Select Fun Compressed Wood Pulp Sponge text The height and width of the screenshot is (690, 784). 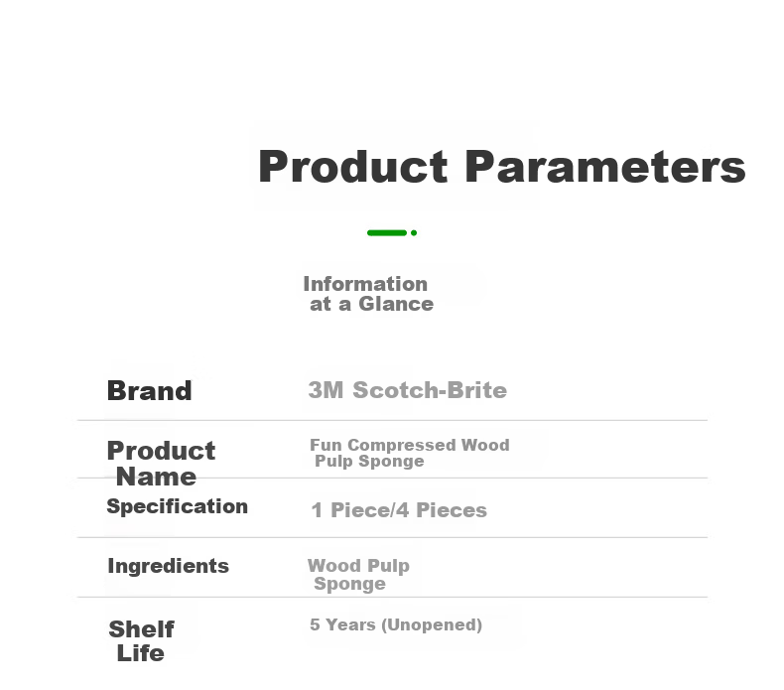pos(410,453)
